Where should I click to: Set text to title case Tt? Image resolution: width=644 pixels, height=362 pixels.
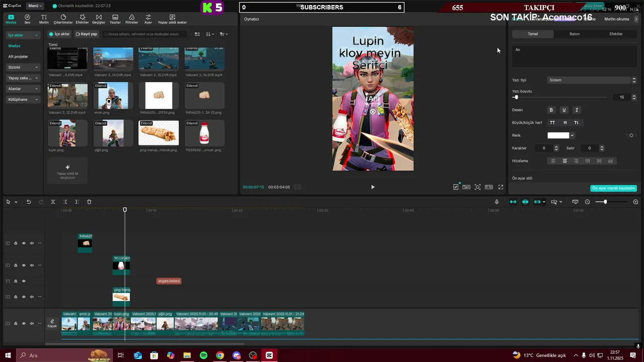point(576,123)
